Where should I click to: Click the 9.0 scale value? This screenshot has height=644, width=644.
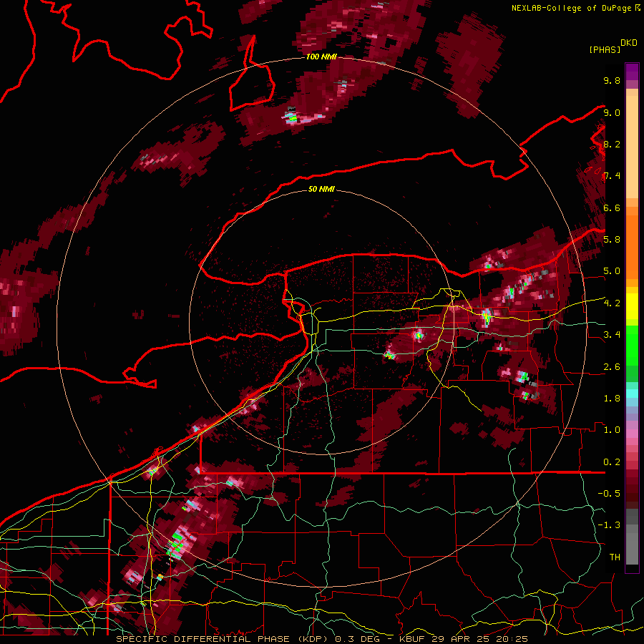612,112
